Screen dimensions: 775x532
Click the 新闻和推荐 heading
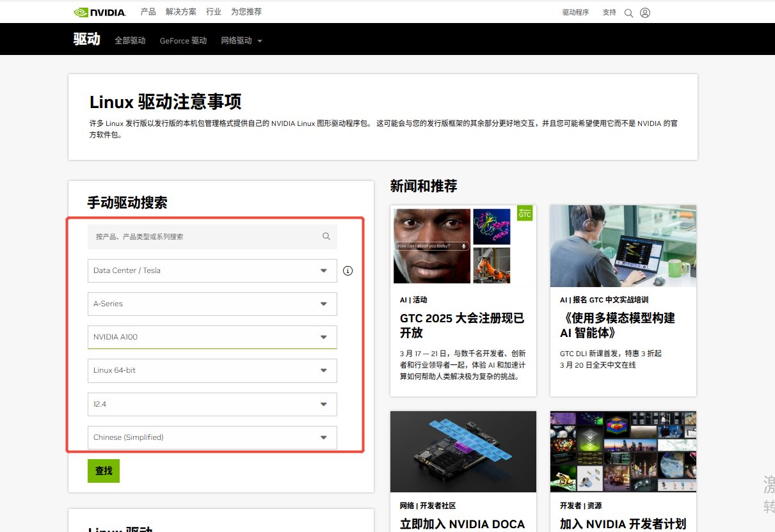coord(424,186)
